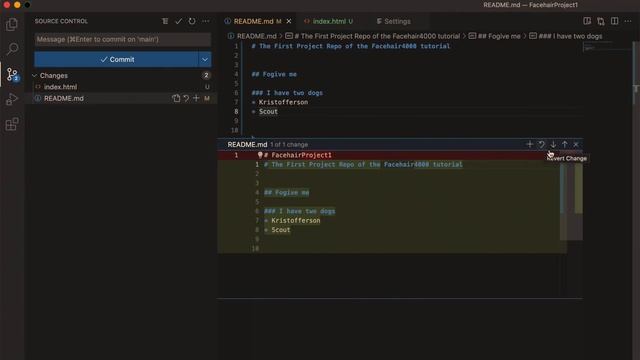Click the SOURCE CONTROL panel title

pyautogui.click(x=61, y=21)
